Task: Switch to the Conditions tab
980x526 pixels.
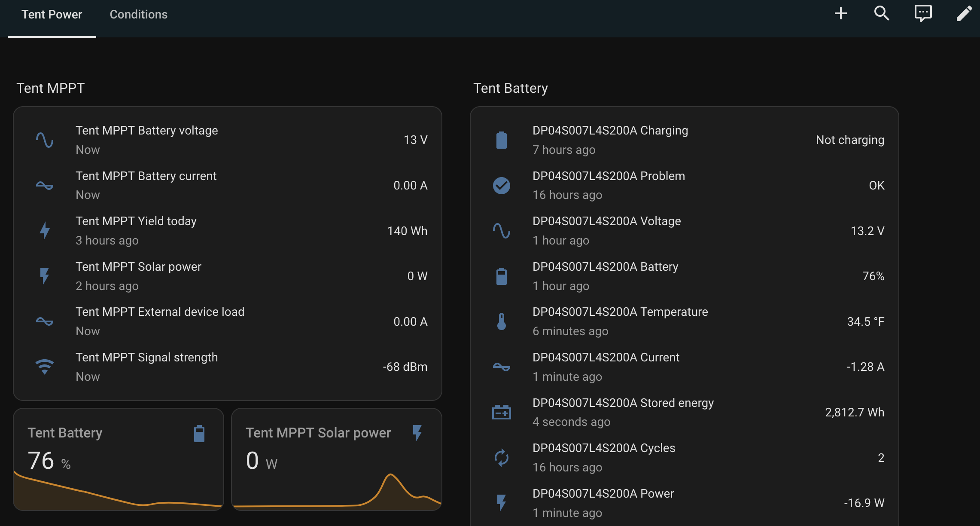Action: pos(138,14)
